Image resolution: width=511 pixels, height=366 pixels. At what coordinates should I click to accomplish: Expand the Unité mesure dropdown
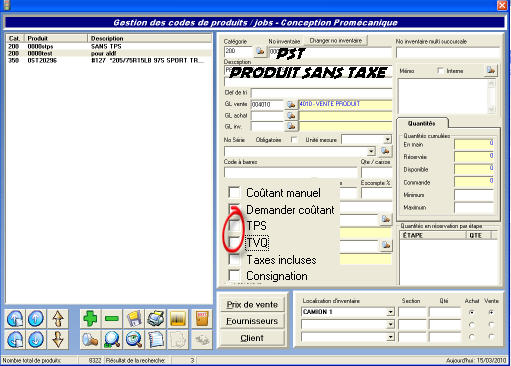pos(387,139)
